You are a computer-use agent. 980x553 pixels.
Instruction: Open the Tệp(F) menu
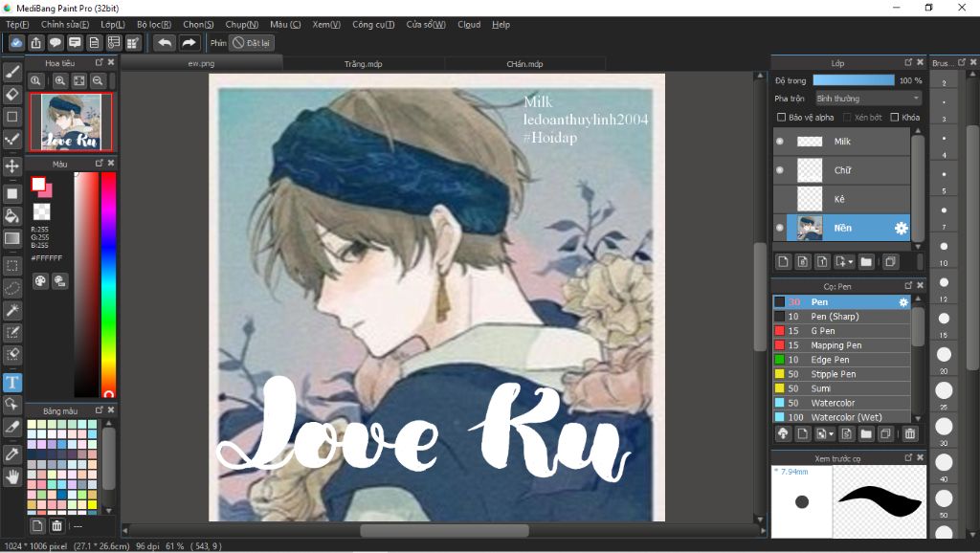(x=17, y=24)
